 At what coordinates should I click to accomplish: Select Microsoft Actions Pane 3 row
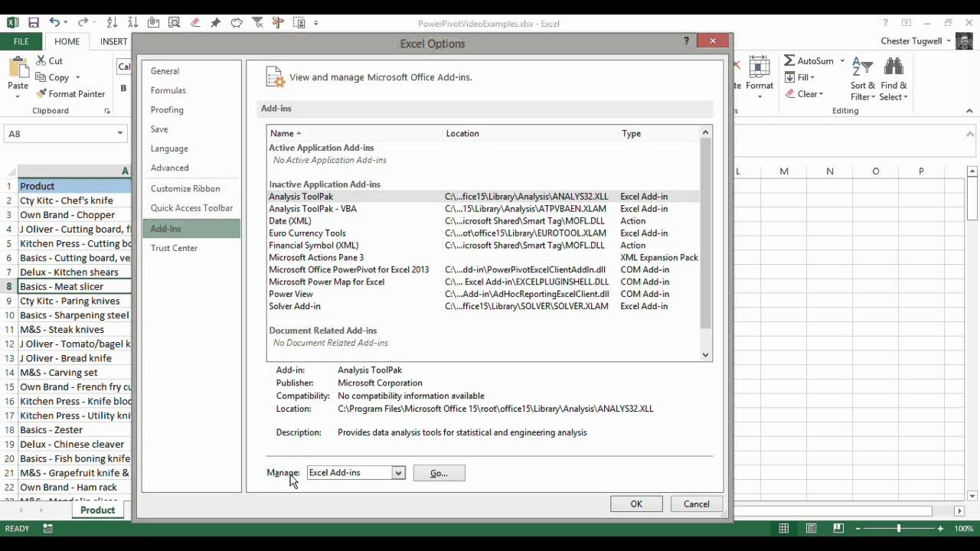[483, 258]
